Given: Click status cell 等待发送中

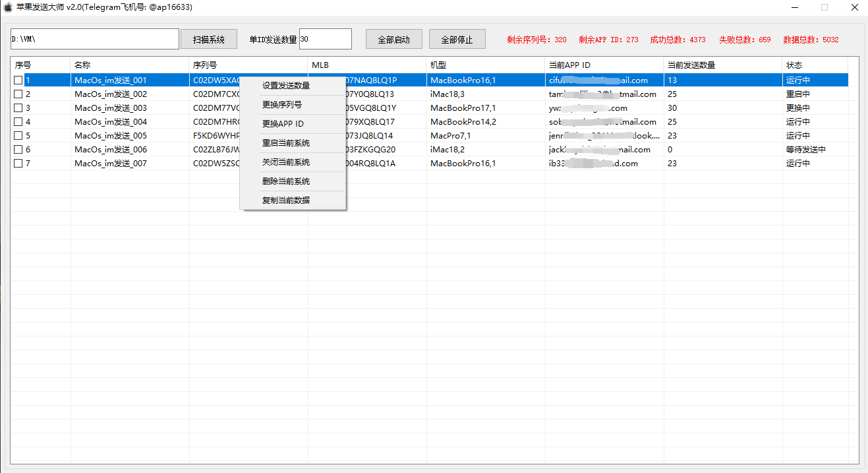Looking at the screenshot, I should (806, 150).
